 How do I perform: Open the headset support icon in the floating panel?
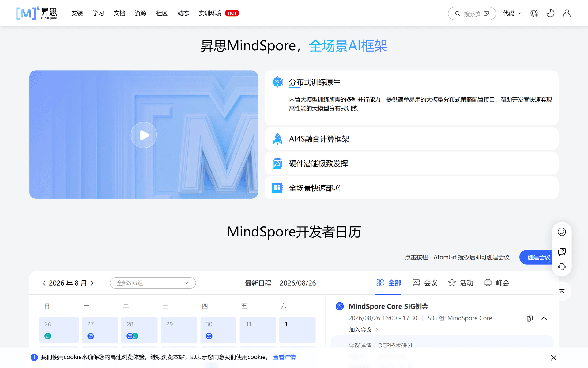pyautogui.click(x=562, y=266)
